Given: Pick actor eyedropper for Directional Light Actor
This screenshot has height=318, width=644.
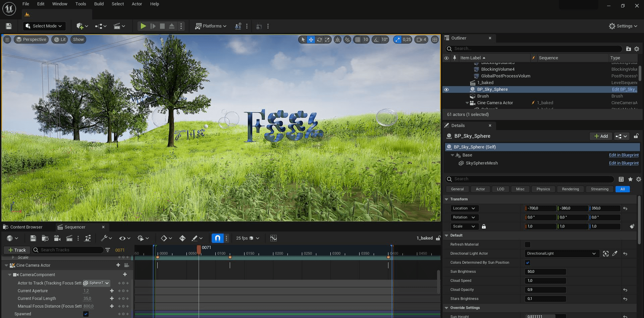Looking at the screenshot, I should coord(614,254).
